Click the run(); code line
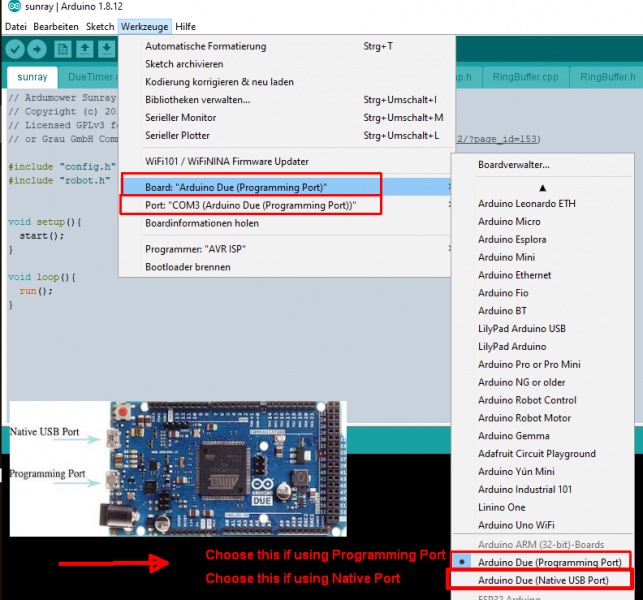The height and width of the screenshot is (600, 643). [x=36, y=291]
